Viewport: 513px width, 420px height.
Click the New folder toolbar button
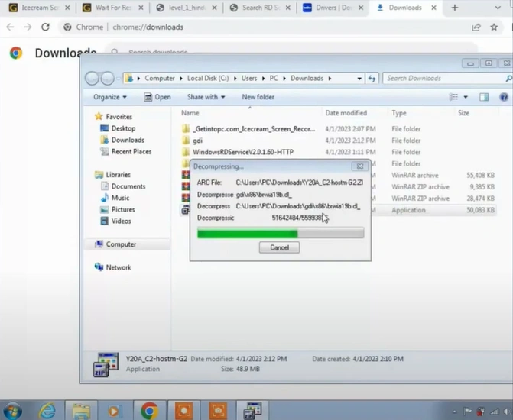point(258,97)
